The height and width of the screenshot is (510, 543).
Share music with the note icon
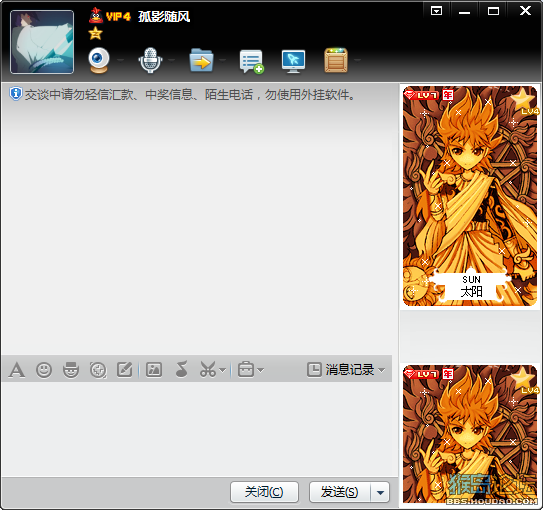[x=181, y=369]
